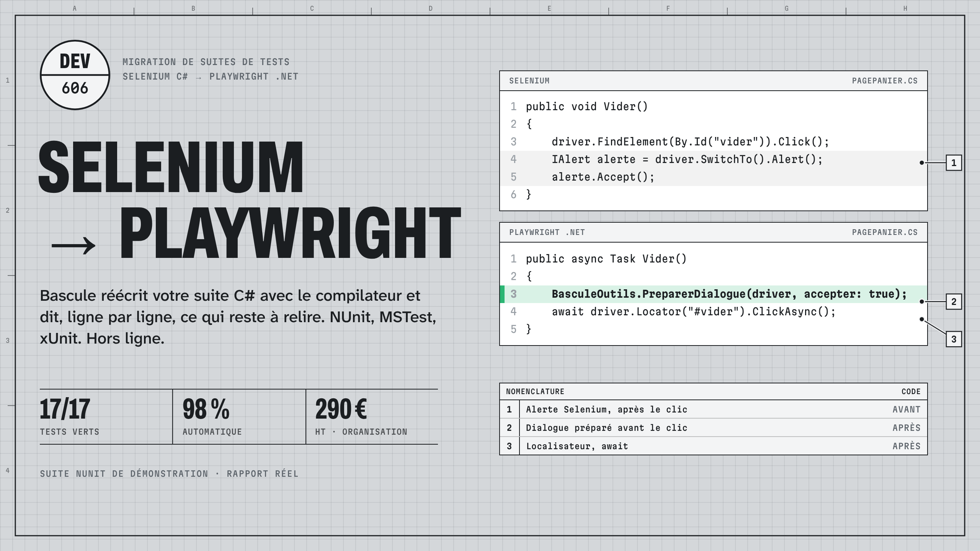The width and height of the screenshot is (980, 551).
Task: Click PAGEPANIER.CS filename in Playwright panel
Action: [x=885, y=232]
